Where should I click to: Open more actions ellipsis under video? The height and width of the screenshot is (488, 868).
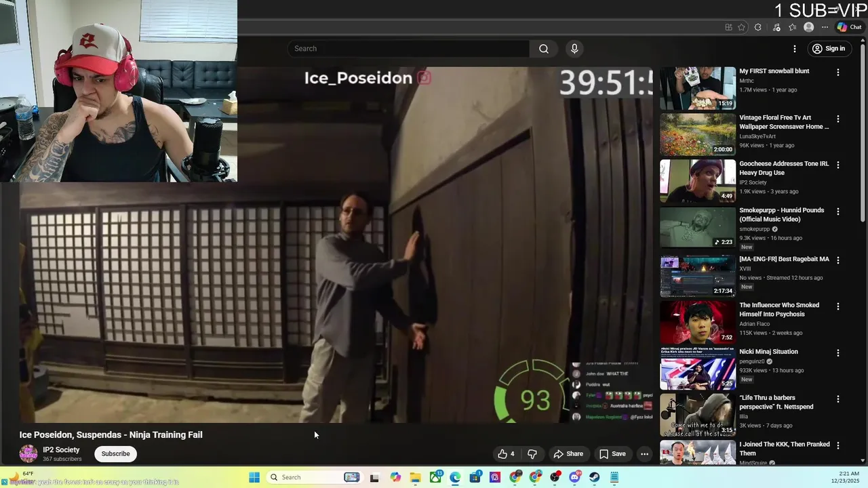coord(645,454)
